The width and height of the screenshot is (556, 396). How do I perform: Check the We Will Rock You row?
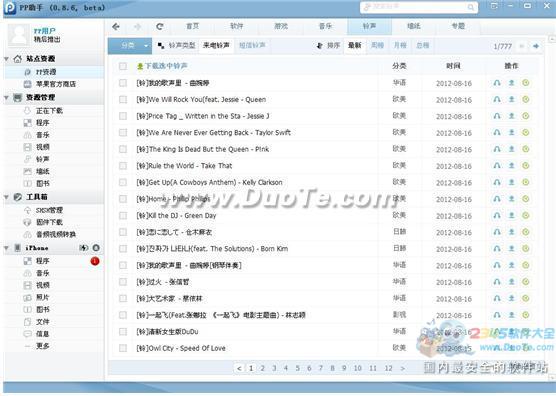click(123, 100)
